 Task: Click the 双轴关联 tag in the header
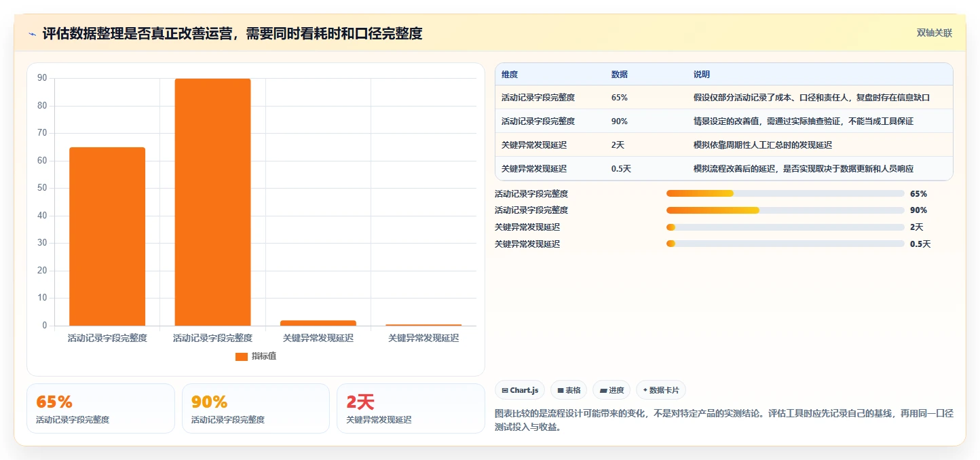[x=935, y=33]
